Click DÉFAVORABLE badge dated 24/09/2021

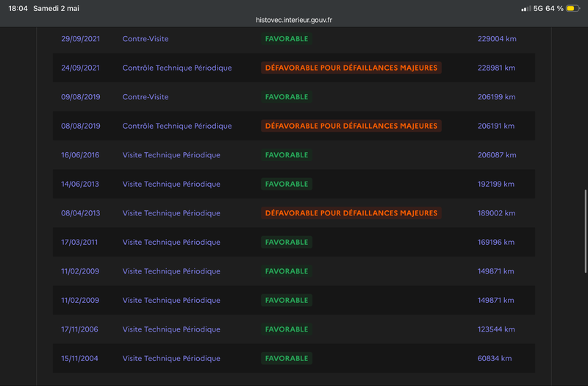[351, 68]
